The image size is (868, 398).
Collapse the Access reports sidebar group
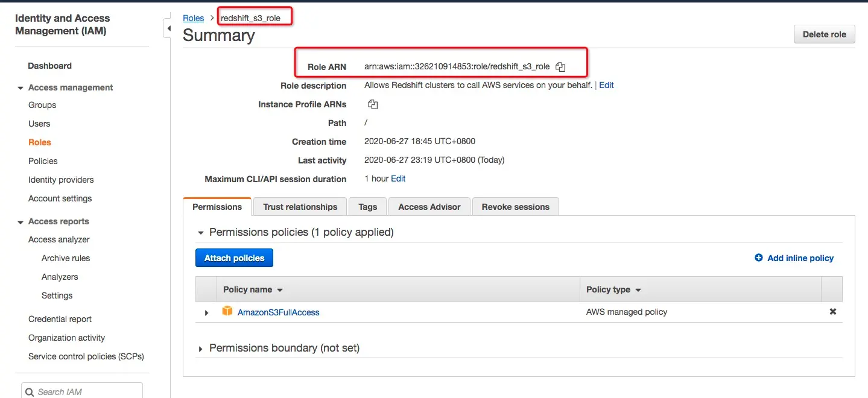click(20, 222)
